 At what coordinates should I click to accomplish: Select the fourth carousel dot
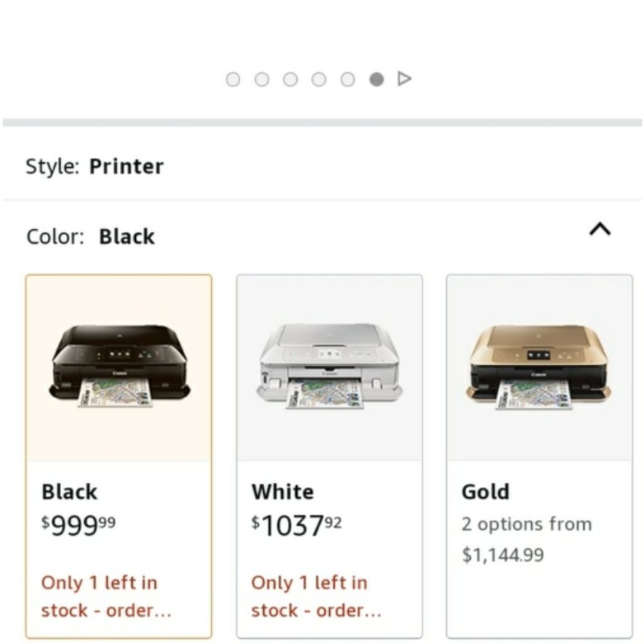319,79
